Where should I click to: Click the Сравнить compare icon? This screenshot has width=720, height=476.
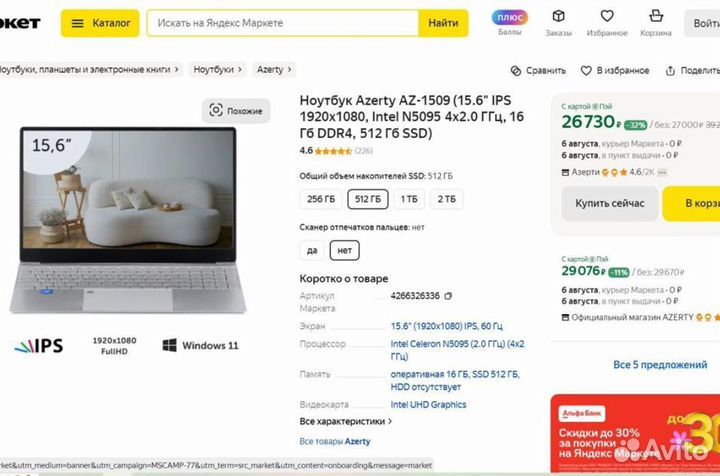[516, 71]
